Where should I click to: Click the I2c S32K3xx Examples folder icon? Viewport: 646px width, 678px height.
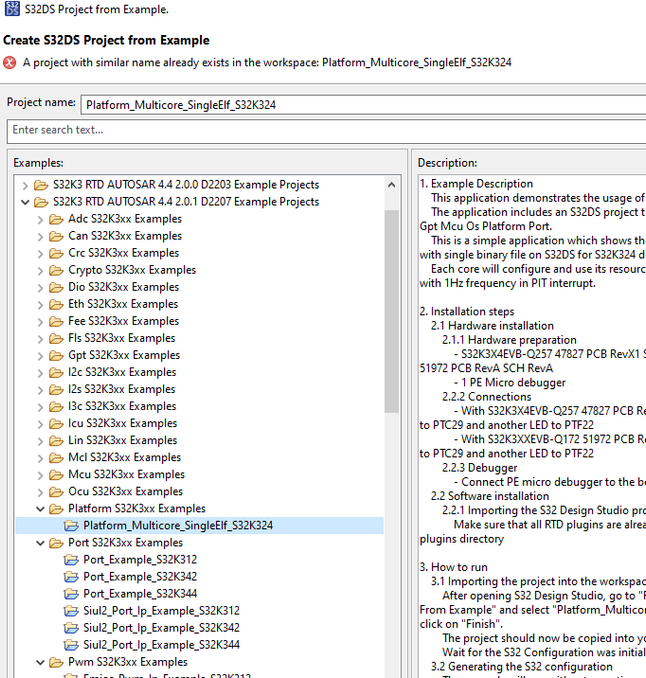tap(56, 372)
